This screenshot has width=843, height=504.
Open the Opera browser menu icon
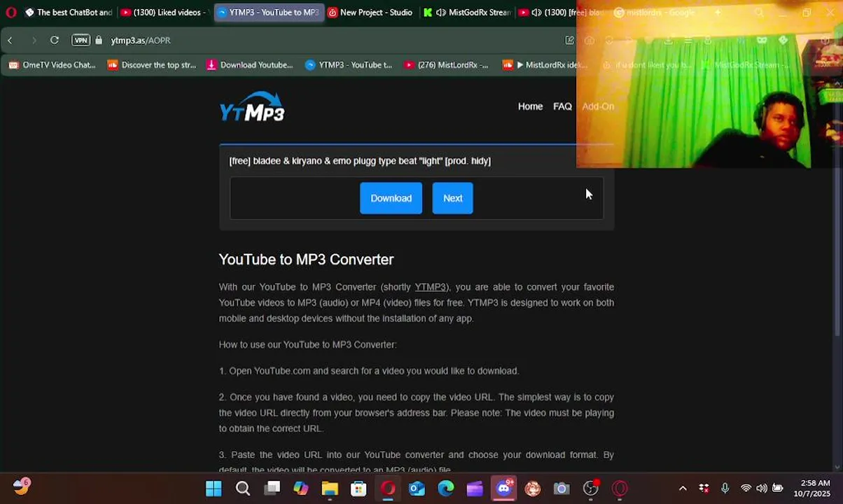pos(11,12)
